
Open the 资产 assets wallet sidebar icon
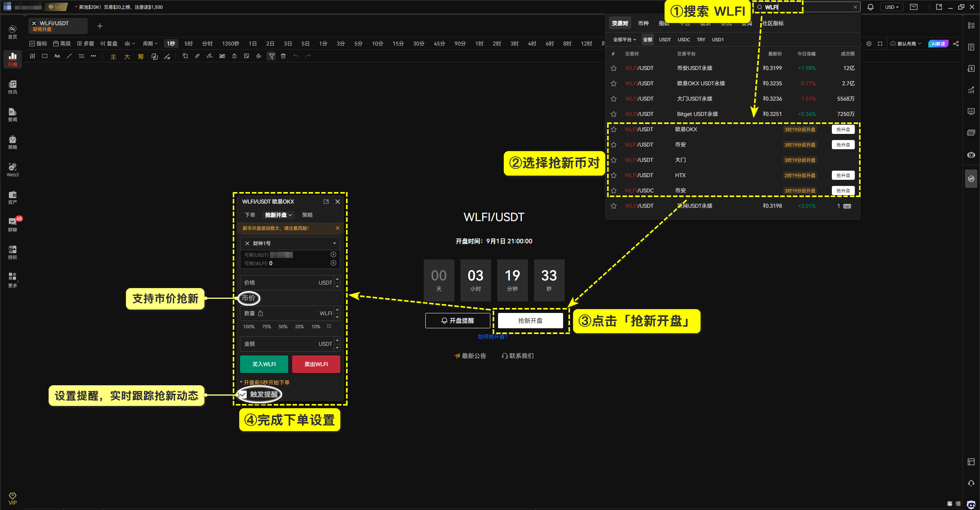[x=13, y=197]
